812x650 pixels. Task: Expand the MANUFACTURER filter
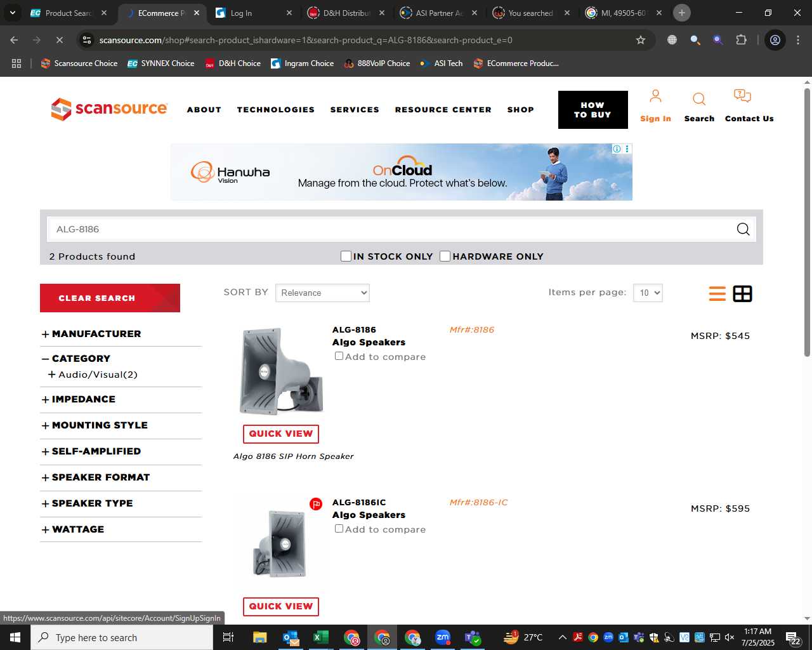(x=91, y=334)
